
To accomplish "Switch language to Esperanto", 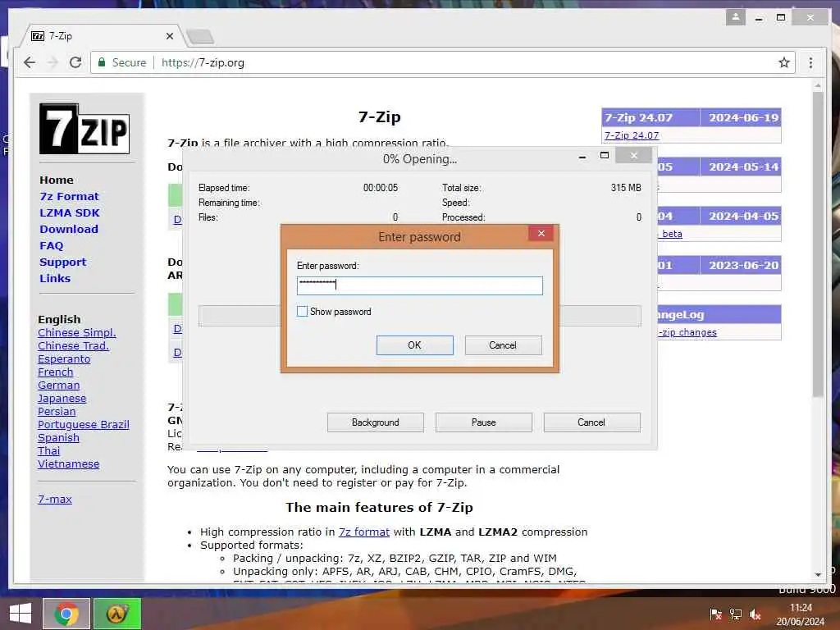I will (64, 359).
